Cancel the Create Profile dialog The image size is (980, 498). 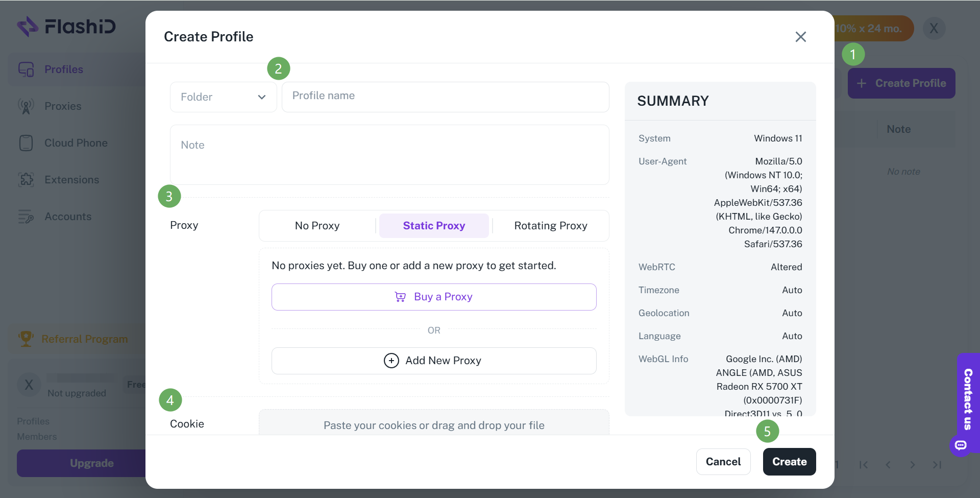(x=723, y=462)
